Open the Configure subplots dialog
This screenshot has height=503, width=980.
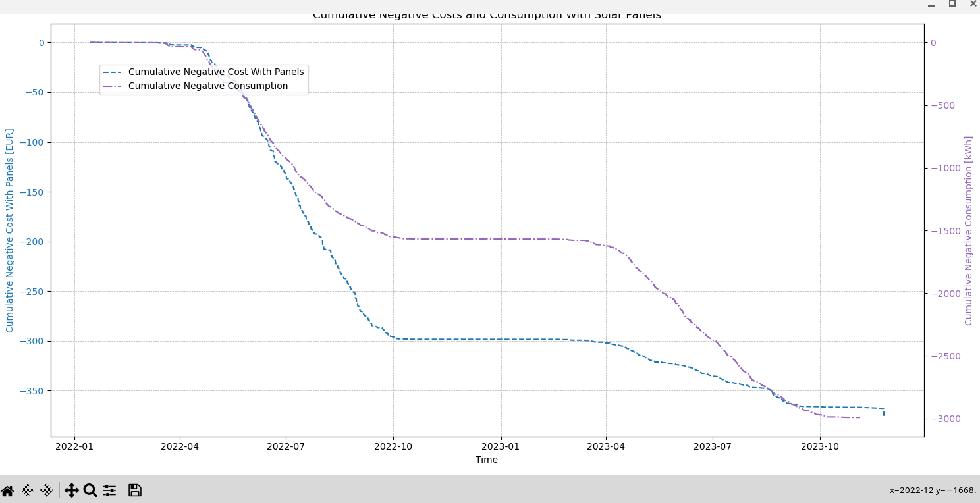(x=109, y=490)
